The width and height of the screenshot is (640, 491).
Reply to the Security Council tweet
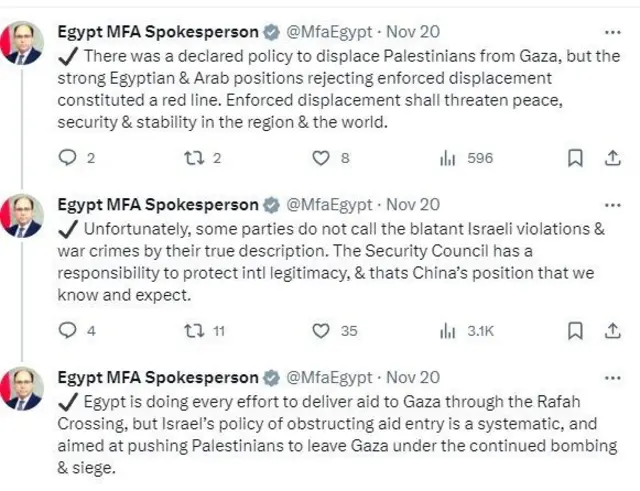coord(68,330)
